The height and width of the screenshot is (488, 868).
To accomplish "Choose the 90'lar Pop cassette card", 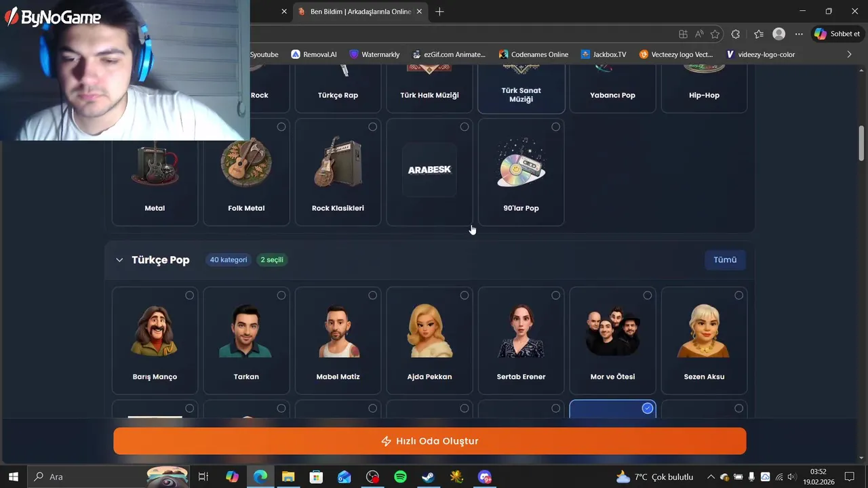I will 521,172.
